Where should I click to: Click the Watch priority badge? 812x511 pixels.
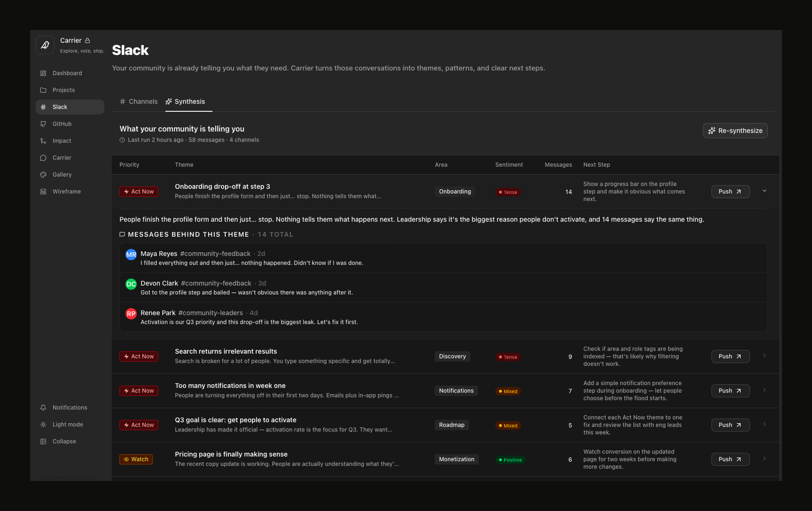(x=136, y=459)
